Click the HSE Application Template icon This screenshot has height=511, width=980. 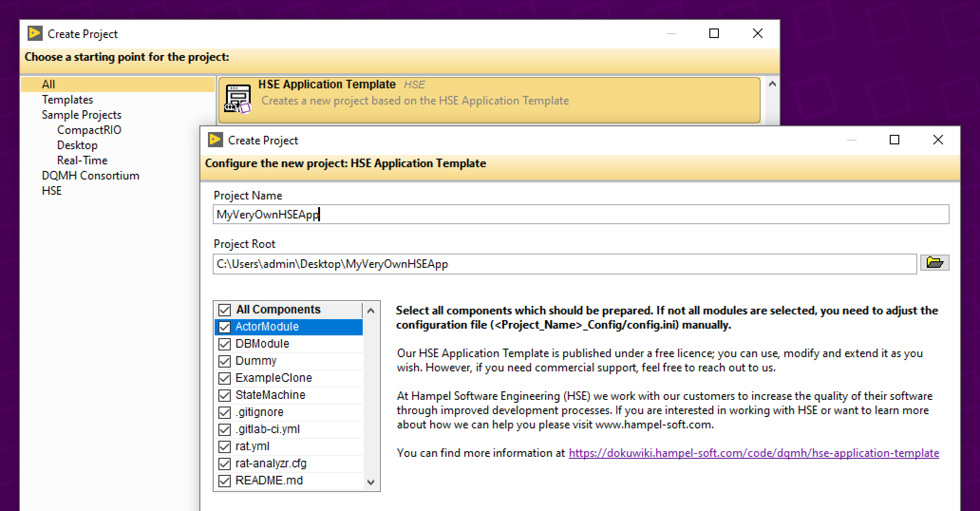click(238, 99)
